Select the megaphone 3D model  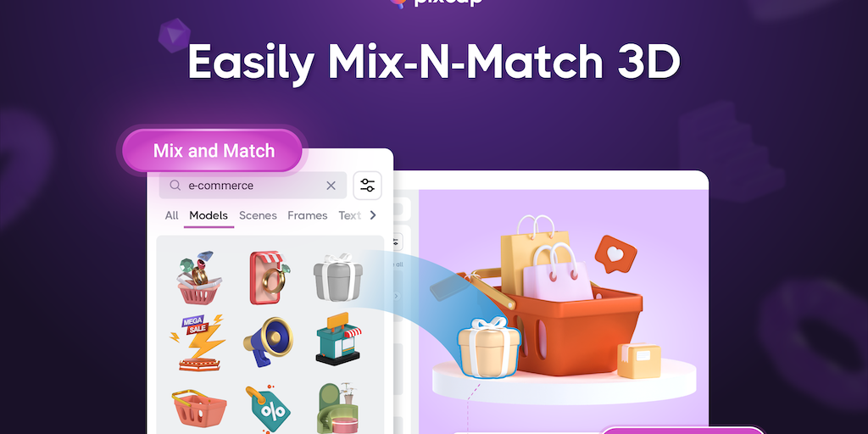[x=269, y=342]
